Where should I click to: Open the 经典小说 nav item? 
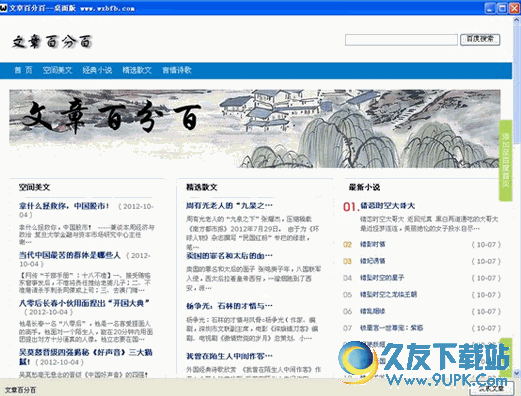(x=97, y=70)
